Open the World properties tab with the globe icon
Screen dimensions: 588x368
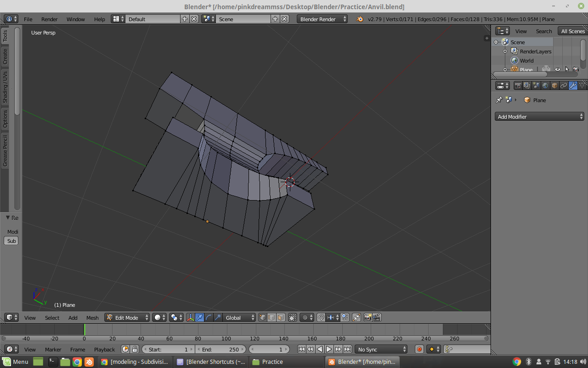(x=545, y=86)
